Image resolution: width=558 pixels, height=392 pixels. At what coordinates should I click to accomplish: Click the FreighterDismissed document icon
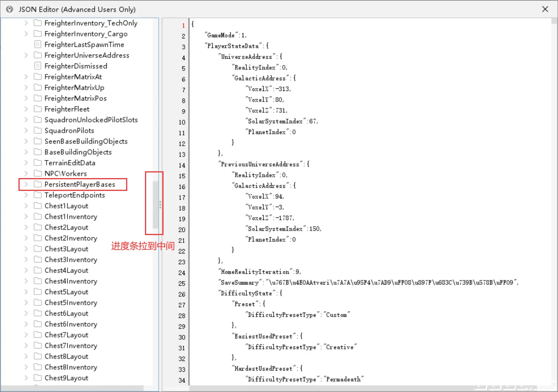pyautogui.click(x=37, y=66)
